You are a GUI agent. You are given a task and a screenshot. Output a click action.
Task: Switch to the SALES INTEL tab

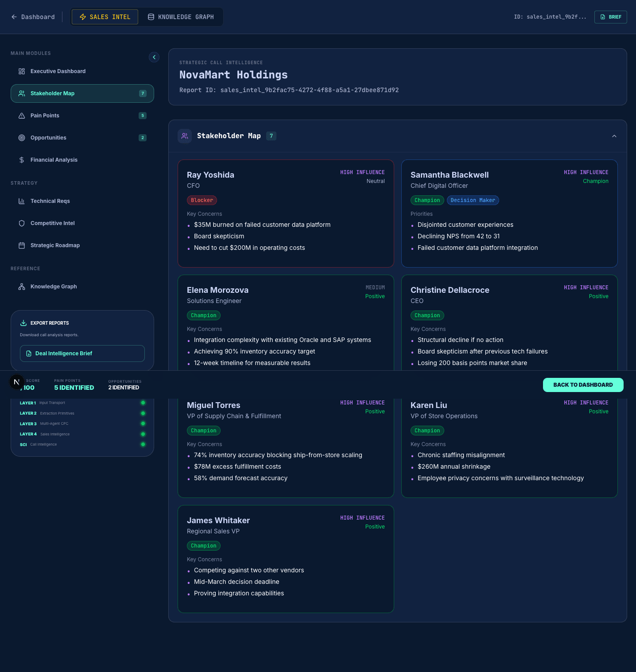[x=105, y=17]
